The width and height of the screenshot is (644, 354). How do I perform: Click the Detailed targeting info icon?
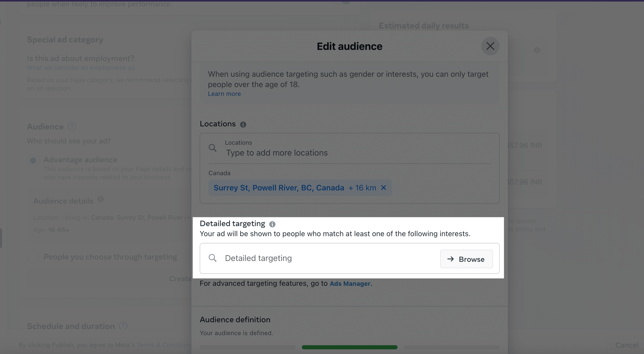tap(272, 224)
